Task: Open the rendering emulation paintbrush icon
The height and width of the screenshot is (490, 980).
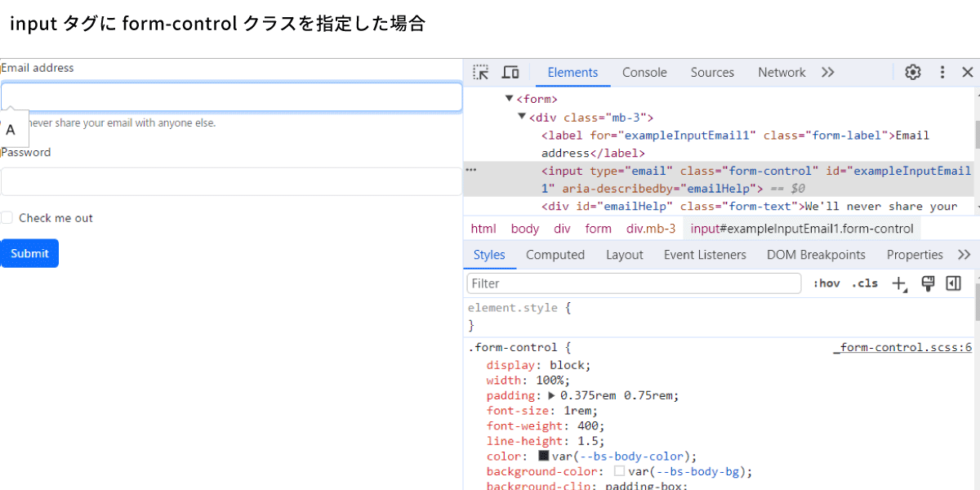Action: coord(928,283)
